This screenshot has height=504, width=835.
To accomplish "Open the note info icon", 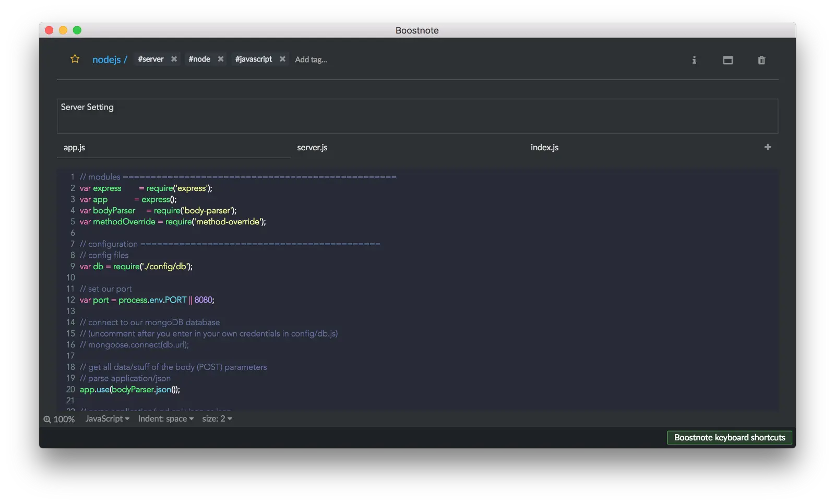I will tap(694, 60).
